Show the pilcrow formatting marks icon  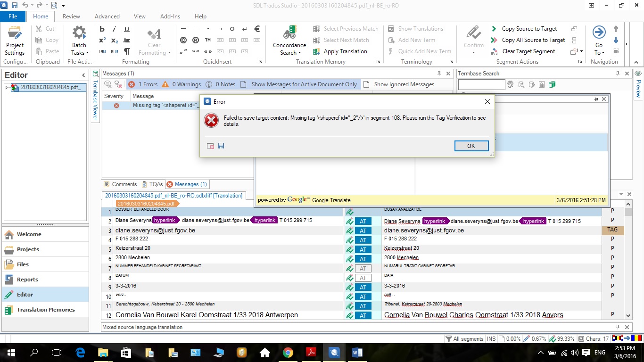click(127, 51)
